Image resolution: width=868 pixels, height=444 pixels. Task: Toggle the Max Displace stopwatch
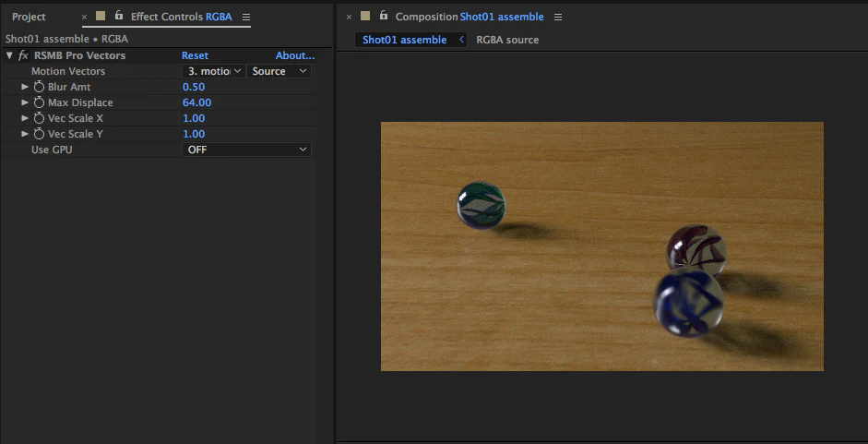[39, 102]
